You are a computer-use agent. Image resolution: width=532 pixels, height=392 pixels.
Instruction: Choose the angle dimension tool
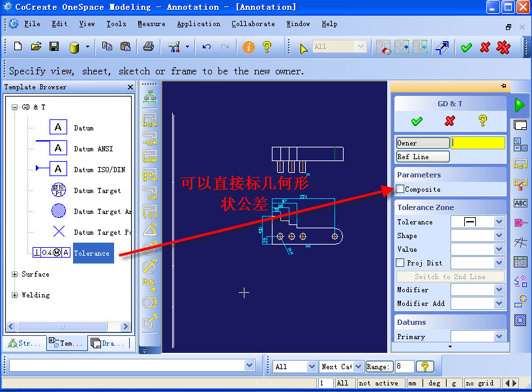coord(150,230)
